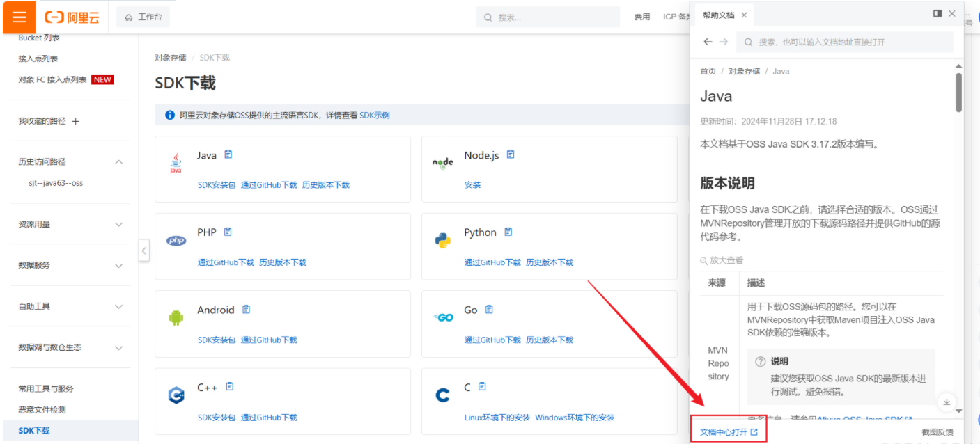Click Node.js 安装 link
This screenshot has width=980, height=444.
(x=472, y=185)
